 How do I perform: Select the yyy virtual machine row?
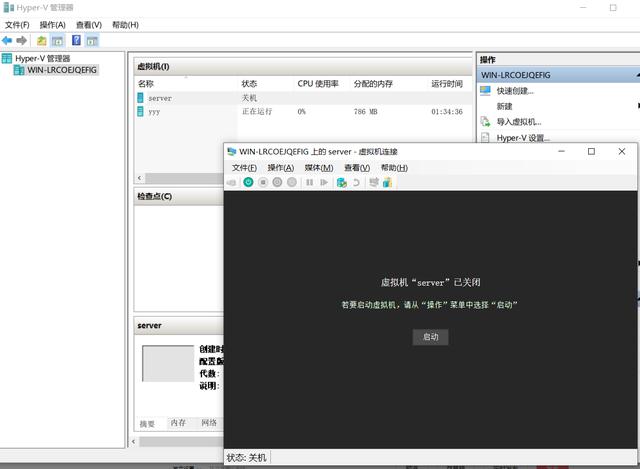[154, 112]
